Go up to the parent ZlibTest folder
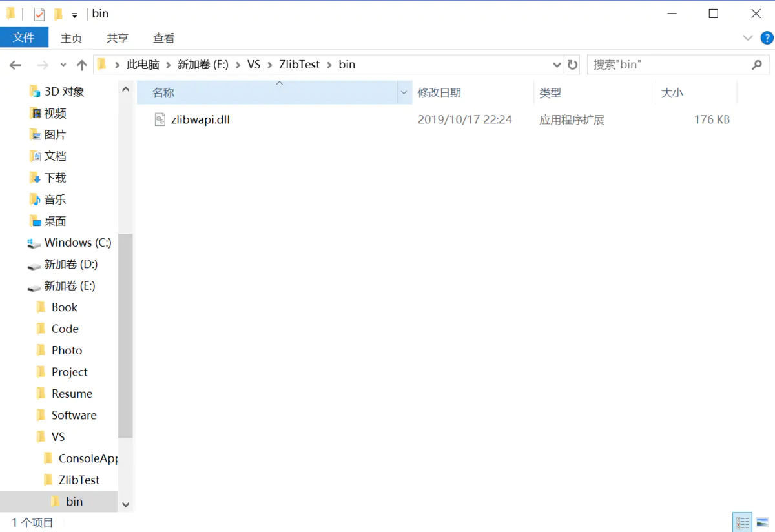 [80, 65]
